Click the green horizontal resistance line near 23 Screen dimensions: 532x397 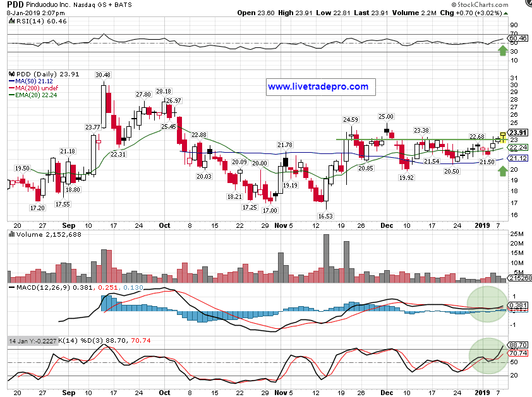pos(411,139)
